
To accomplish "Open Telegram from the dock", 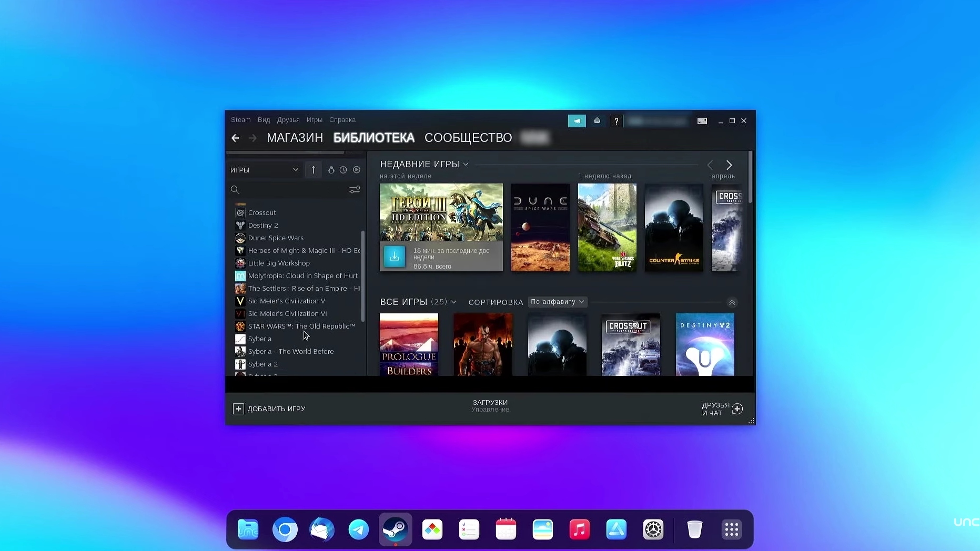I will tap(359, 529).
